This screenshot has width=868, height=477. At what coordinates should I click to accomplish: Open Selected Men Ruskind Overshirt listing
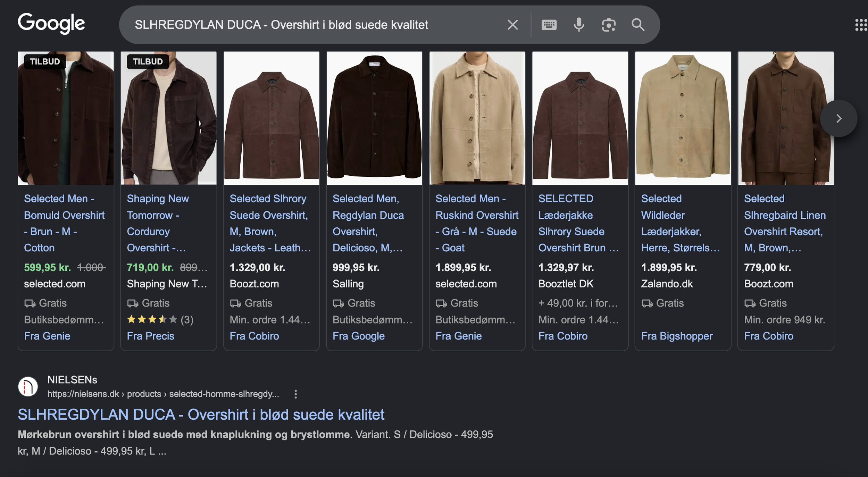[x=477, y=223]
